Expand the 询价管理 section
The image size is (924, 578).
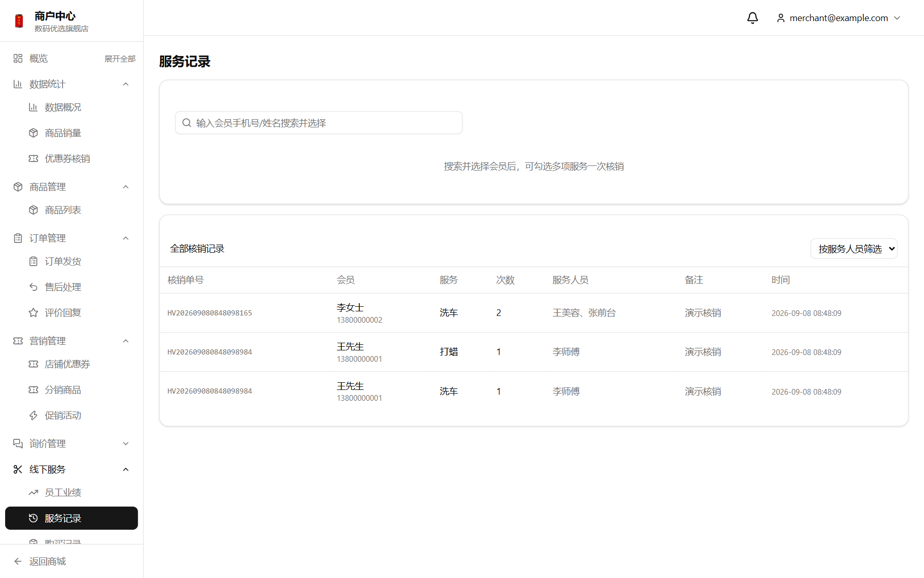[x=126, y=444]
